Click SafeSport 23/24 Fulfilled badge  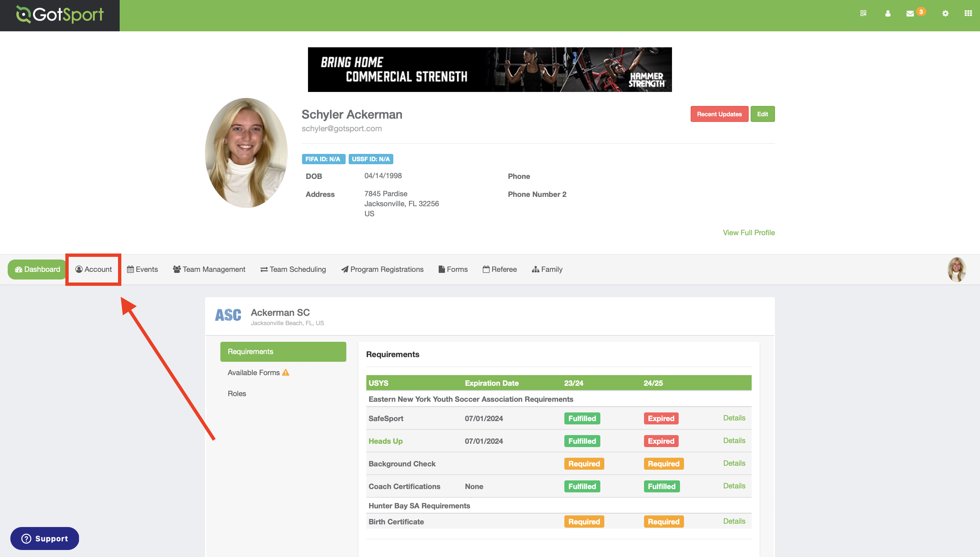[x=582, y=418]
